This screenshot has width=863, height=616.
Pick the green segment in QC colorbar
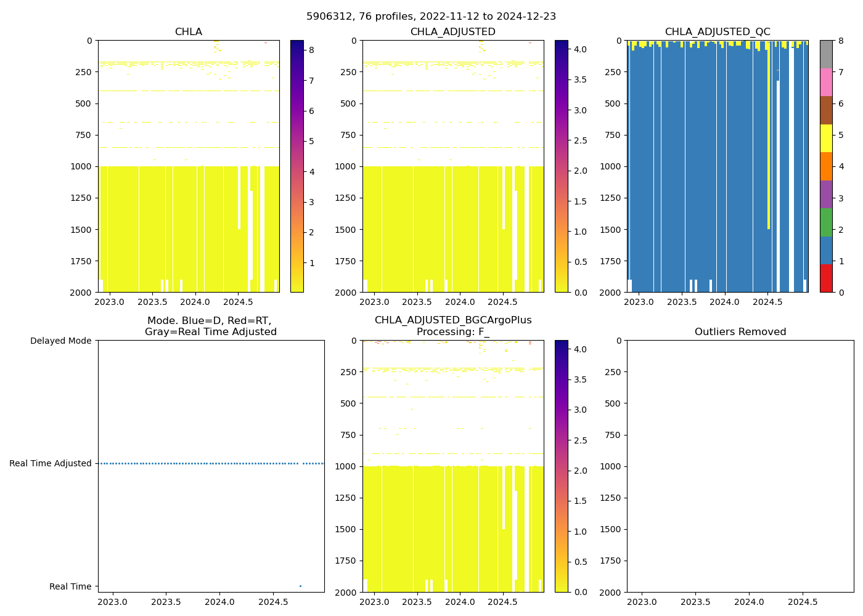[826, 222]
